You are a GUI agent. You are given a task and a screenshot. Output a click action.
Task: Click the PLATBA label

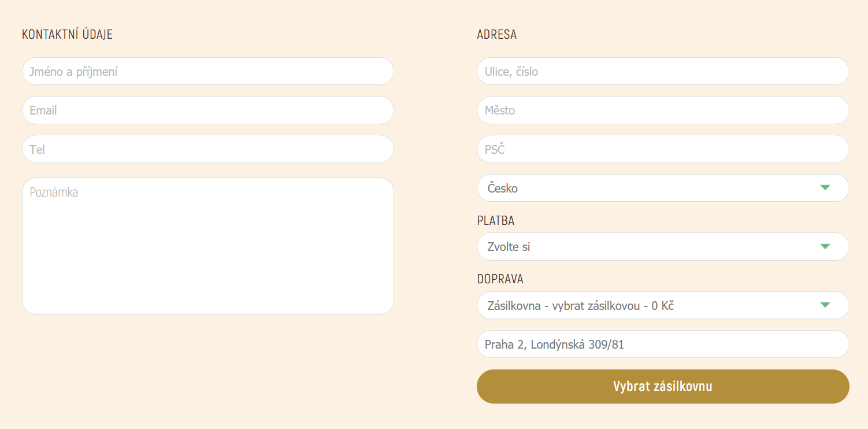pyautogui.click(x=496, y=220)
